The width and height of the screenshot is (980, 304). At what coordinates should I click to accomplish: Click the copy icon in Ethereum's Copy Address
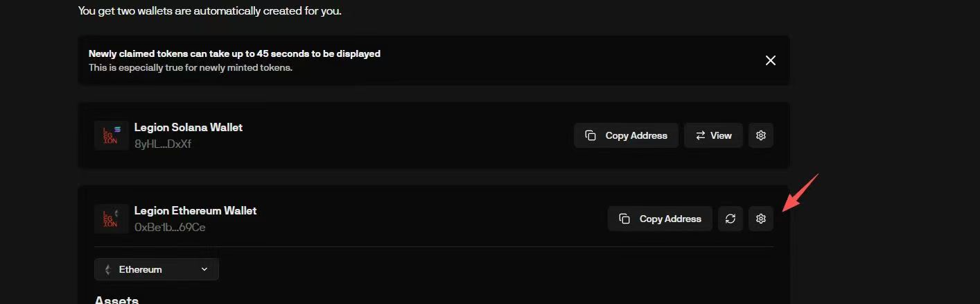(x=624, y=219)
